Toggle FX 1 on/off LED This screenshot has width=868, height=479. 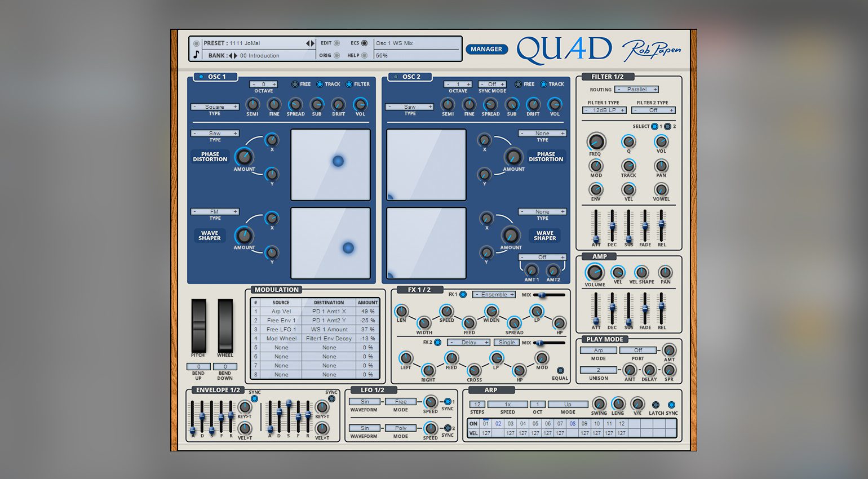463,295
